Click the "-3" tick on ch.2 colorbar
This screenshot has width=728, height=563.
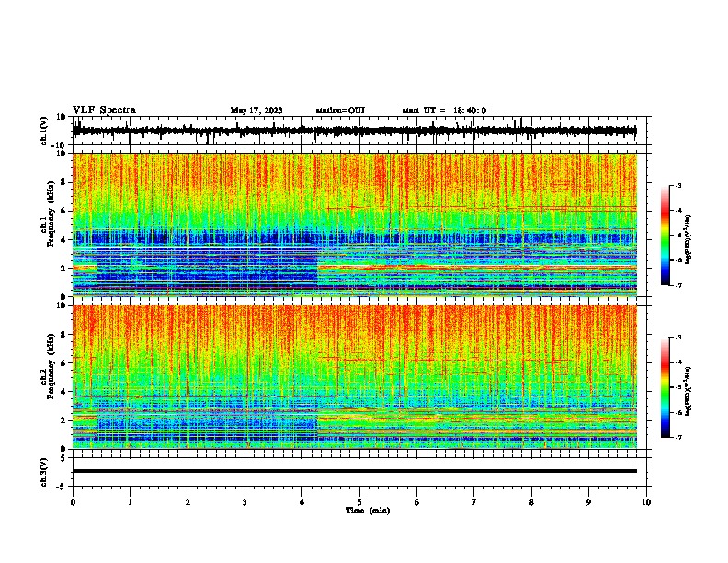click(678, 338)
